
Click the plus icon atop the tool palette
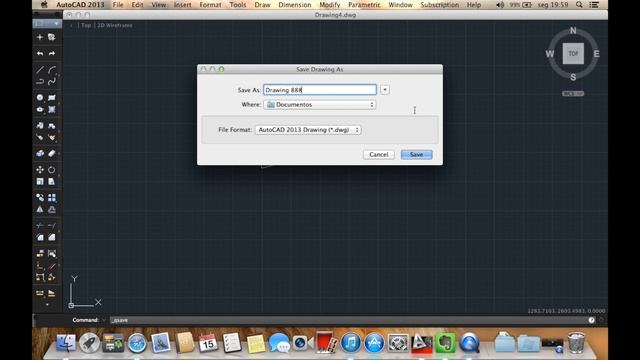click(40, 37)
